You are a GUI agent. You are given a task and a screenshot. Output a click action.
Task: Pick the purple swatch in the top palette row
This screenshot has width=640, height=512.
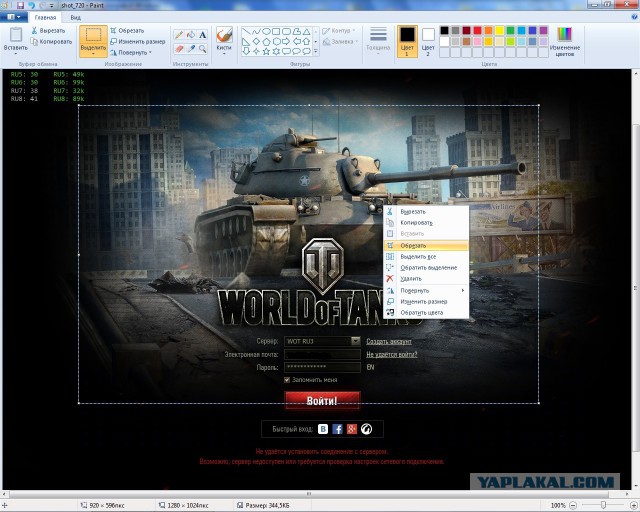[543, 30]
